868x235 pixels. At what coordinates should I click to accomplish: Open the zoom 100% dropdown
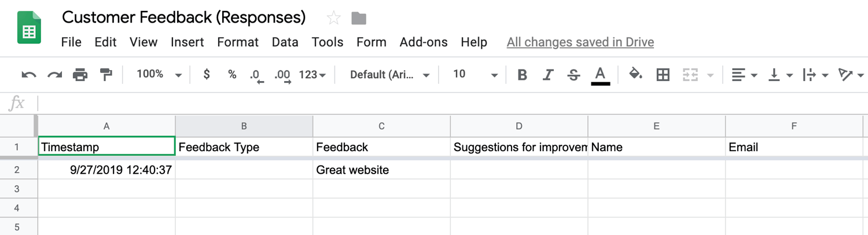[x=159, y=75]
